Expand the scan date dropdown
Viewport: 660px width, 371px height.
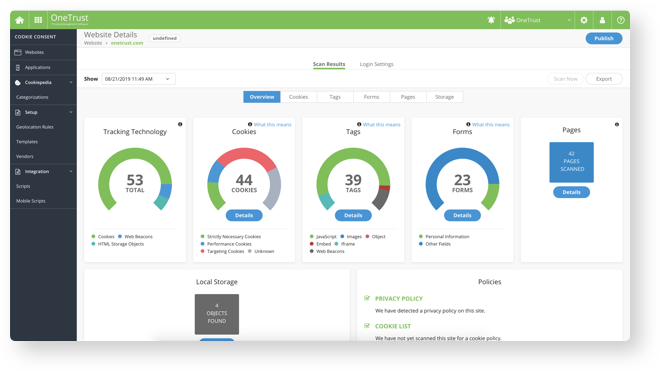pos(138,79)
